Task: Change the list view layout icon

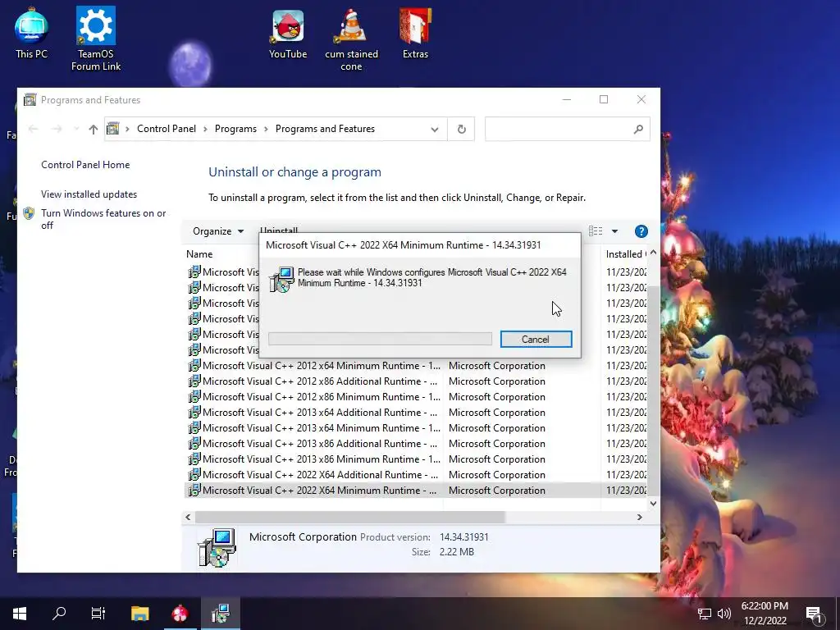Action: click(596, 231)
